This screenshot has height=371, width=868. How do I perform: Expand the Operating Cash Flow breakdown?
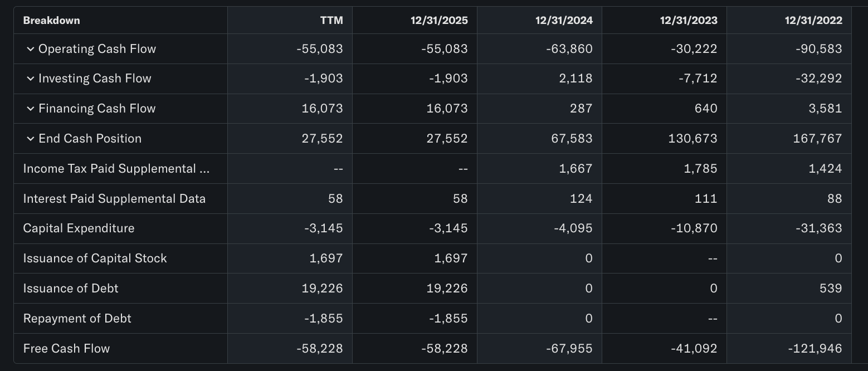(31, 48)
